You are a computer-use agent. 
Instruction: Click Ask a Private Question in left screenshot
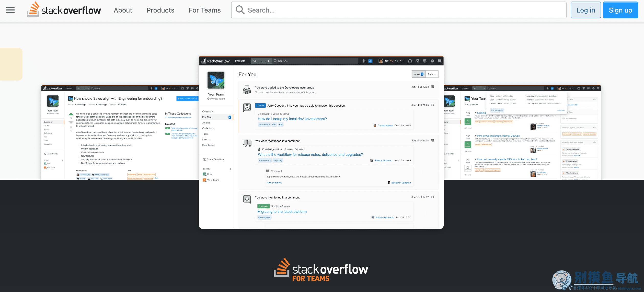click(x=187, y=98)
